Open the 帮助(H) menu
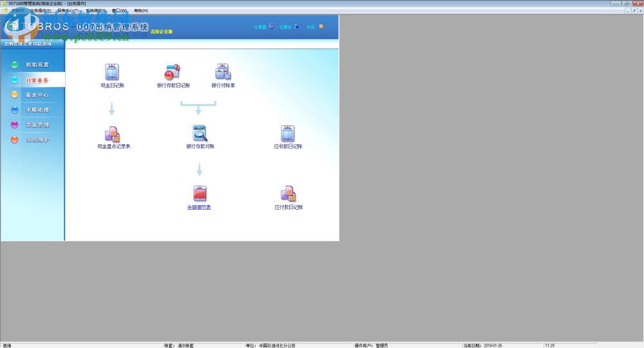 [141, 11]
